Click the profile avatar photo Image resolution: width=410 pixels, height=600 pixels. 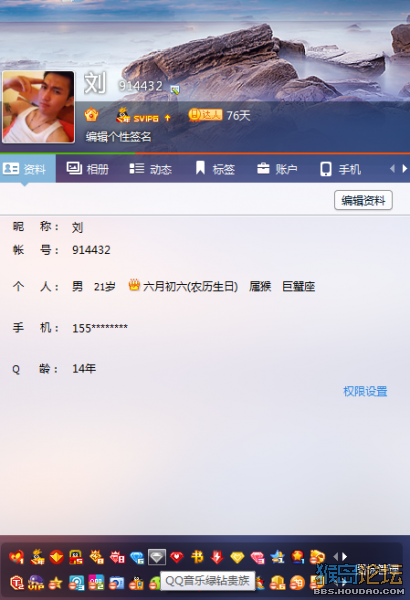point(38,107)
